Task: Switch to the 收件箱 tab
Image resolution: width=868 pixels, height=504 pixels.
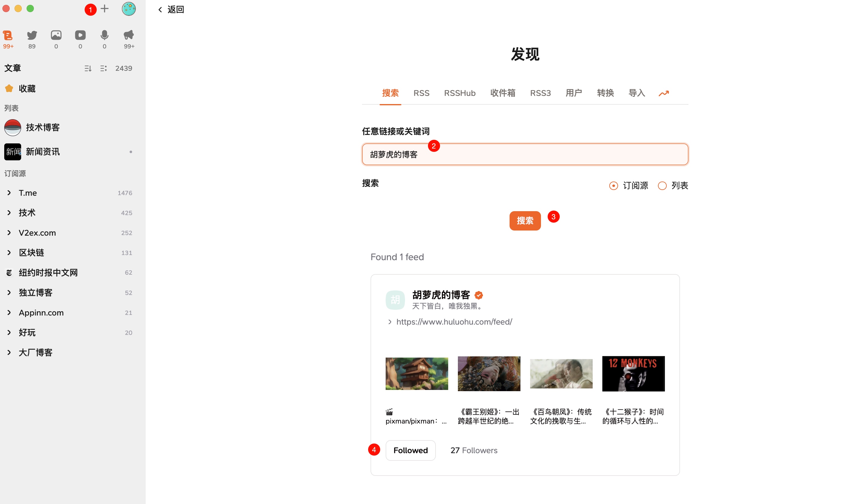Action: [503, 93]
